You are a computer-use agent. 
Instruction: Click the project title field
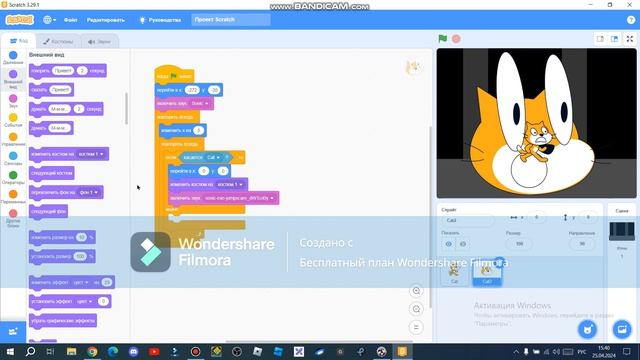pos(231,20)
